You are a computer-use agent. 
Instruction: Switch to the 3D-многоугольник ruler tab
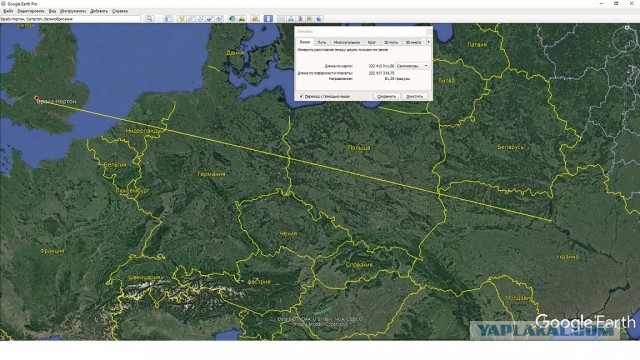(x=413, y=42)
